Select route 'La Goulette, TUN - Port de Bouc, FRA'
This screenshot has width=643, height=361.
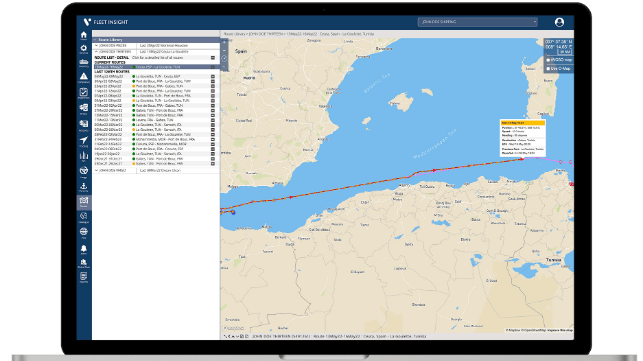coord(163,96)
